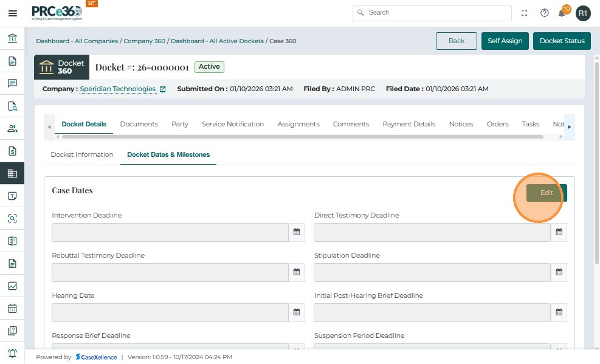Image resolution: width=600 pixels, height=364 pixels.
Task: Open the R1 user avatar menu
Action: 583,13
